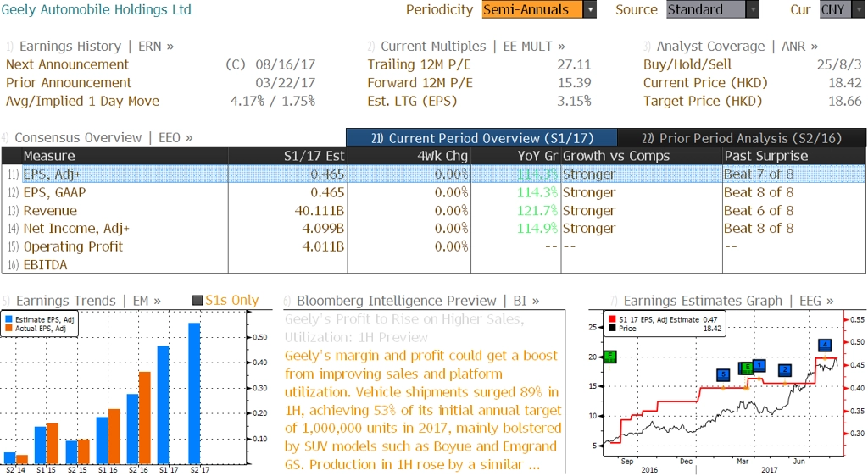Open the Geely 1H Preview headline
The image size is (868, 476).
(404, 328)
